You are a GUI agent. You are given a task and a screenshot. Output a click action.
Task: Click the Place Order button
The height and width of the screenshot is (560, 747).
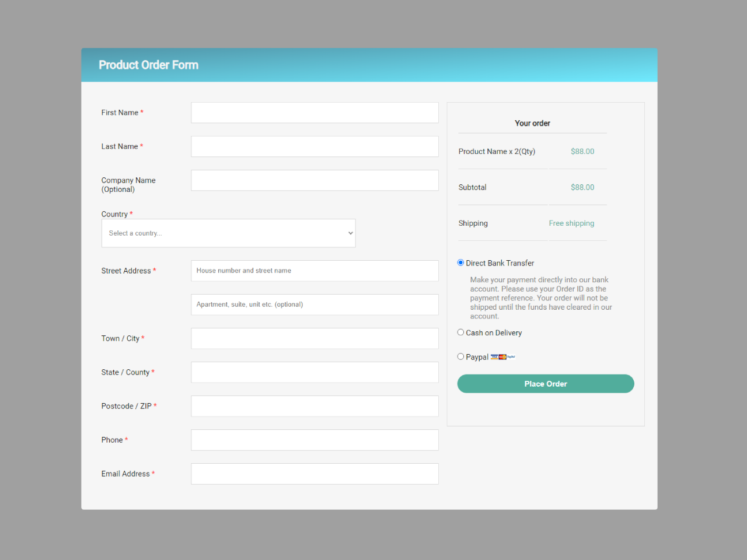(x=545, y=383)
